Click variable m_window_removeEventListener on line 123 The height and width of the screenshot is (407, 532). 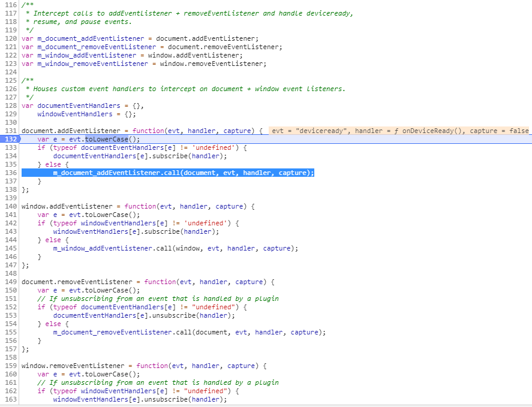pos(92,64)
